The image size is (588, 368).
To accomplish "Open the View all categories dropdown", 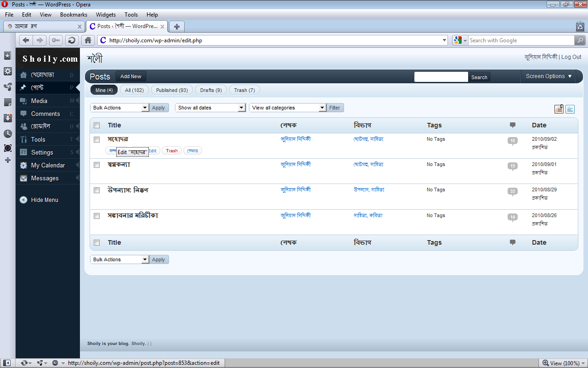I will click(288, 108).
